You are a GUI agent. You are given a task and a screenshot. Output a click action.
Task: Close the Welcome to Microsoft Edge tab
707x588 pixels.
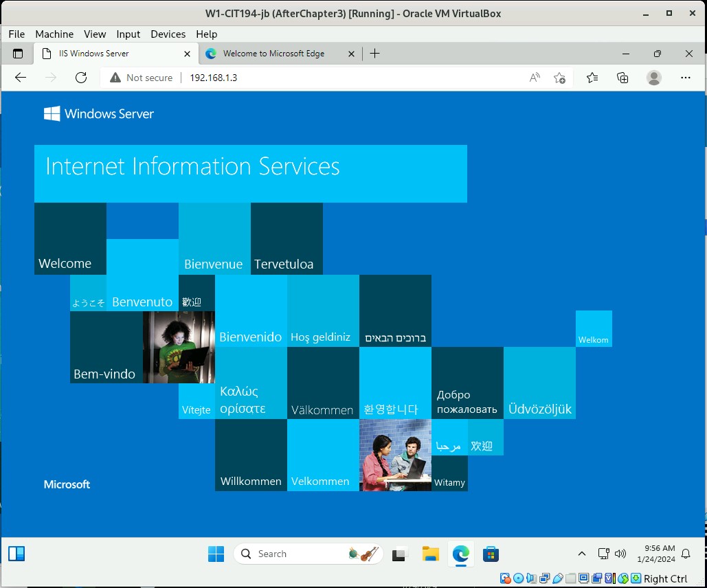pyautogui.click(x=351, y=54)
